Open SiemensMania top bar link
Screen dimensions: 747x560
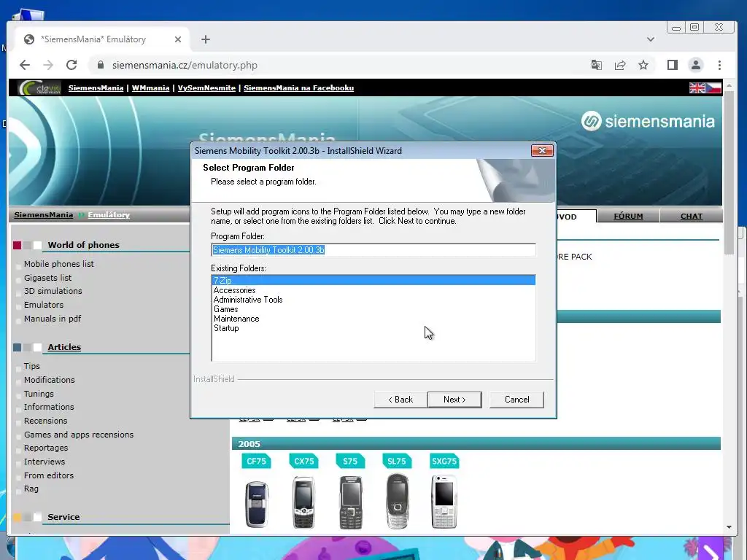click(96, 87)
